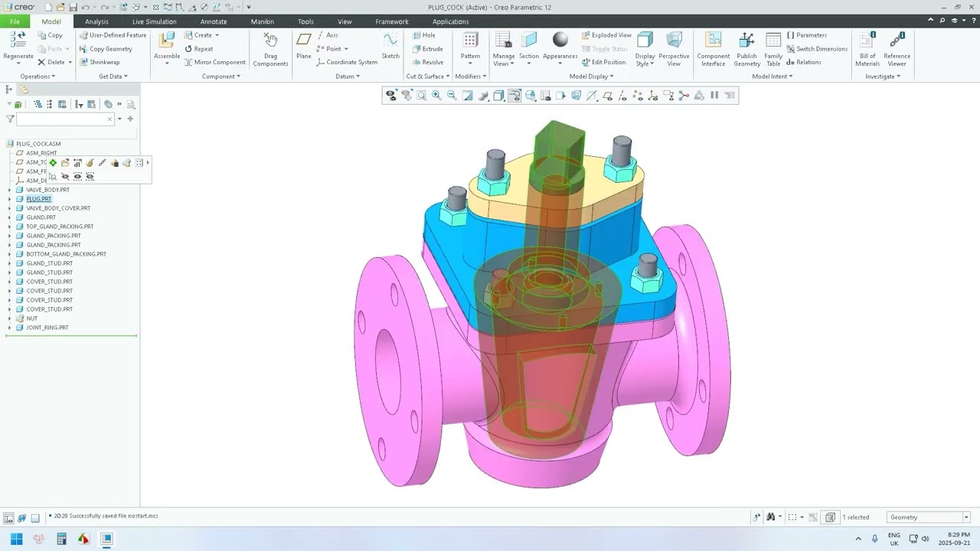Click the Regenerate icon
The height and width of the screenshot is (551, 980).
(x=18, y=40)
